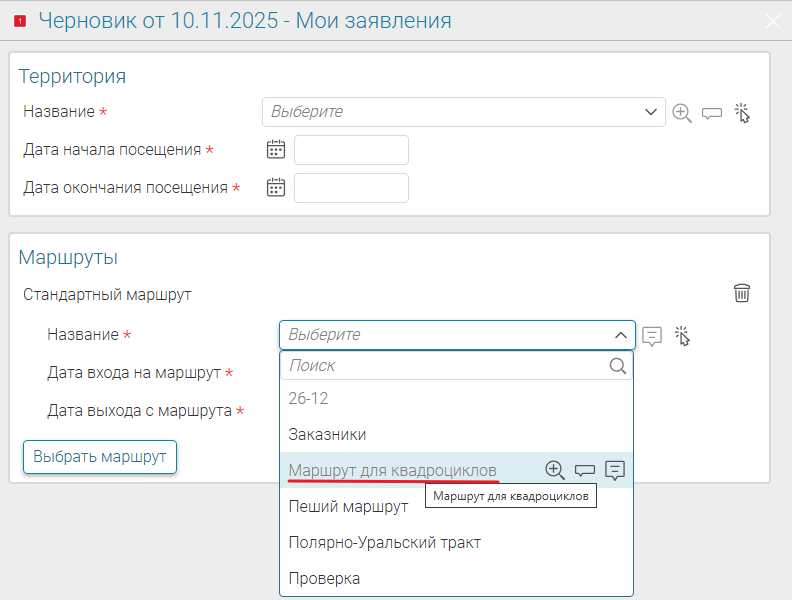Collapse the route 'Название' dropdown
This screenshot has width=792, height=600.
click(x=620, y=335)
